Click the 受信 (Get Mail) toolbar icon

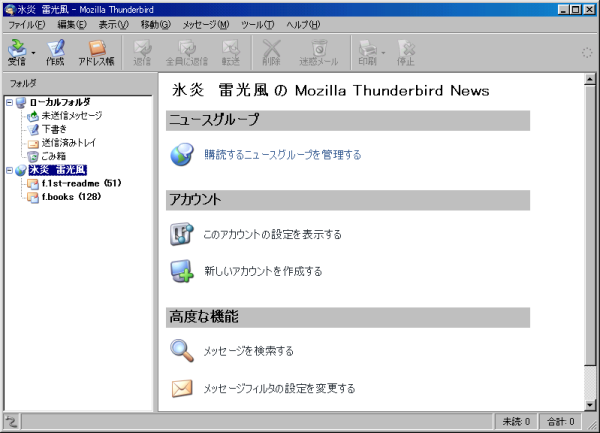click(17, 52)
